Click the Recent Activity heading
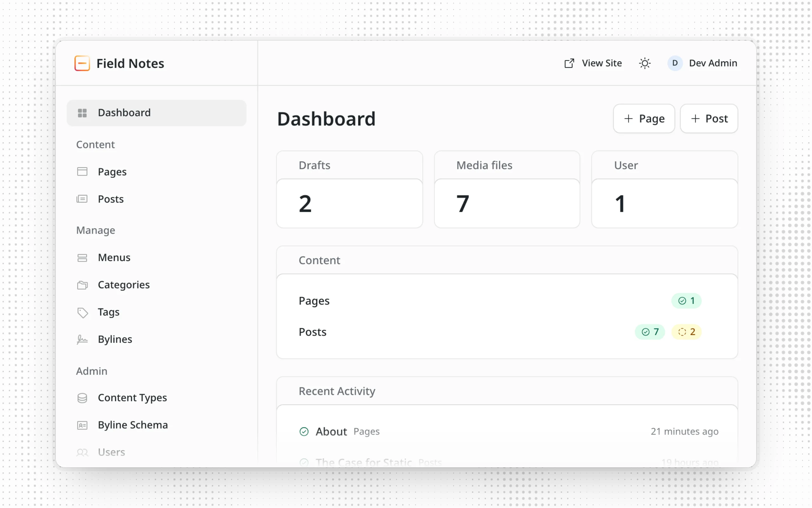Image resolution: width=812 pixels, height=508 pixels. coord(337,391)
